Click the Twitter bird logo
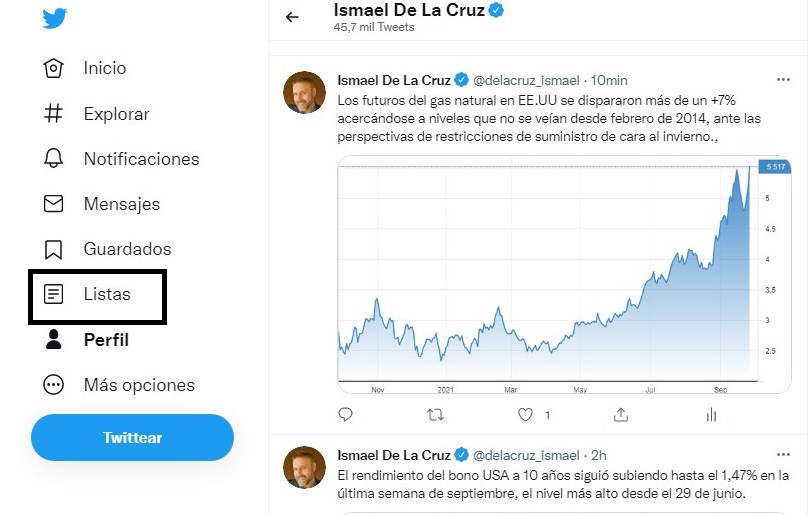 [54, 17]
